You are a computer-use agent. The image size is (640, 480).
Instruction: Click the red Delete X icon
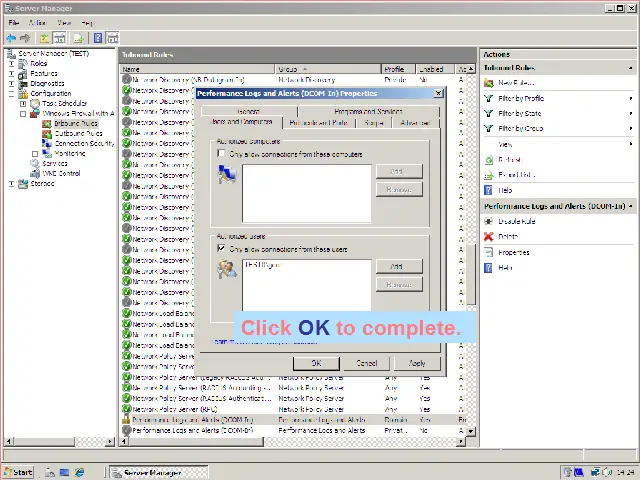(x=489, y=236)
